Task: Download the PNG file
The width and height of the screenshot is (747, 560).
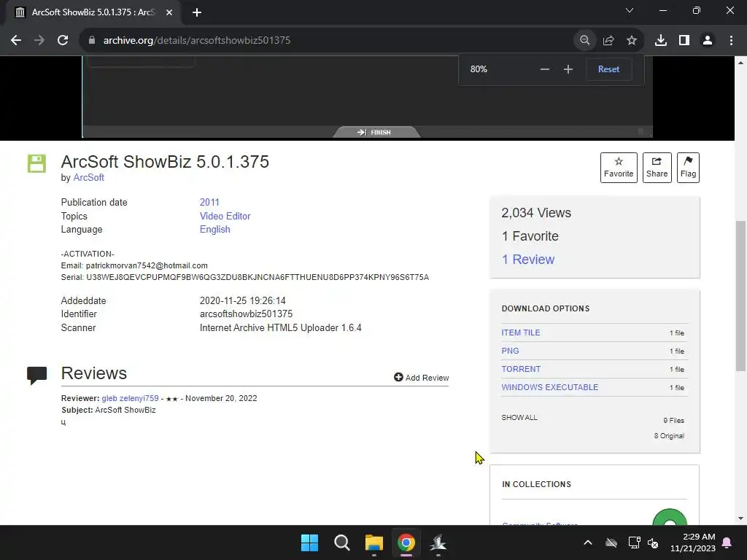Action: pos(510,351)
